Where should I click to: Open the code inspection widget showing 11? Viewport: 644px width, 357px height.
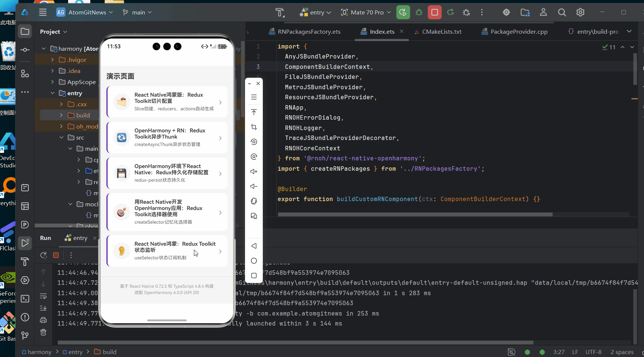pyautogui.click(x=609, y=47)
